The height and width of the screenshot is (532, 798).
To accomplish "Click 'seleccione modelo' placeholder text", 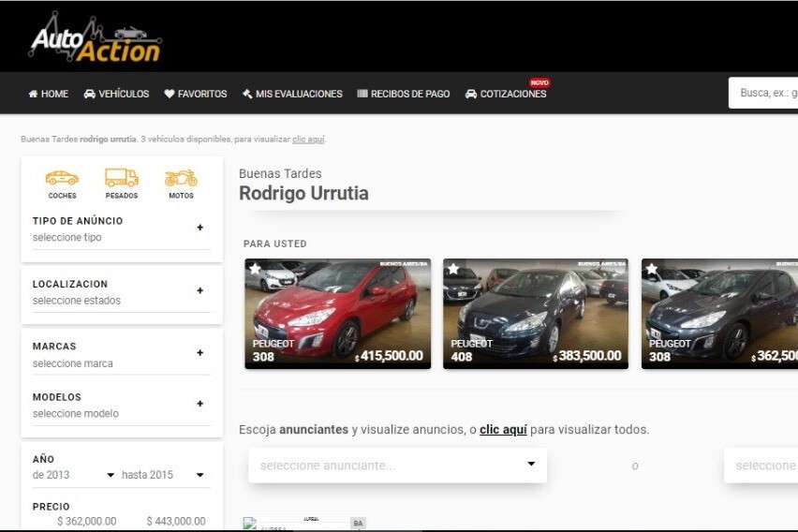I will point(76,413).
